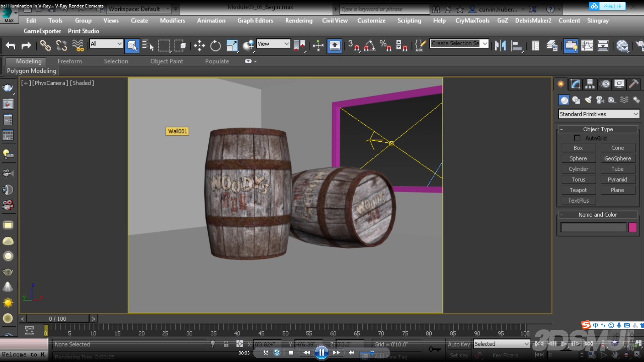This screenshot has width=644, height=362.
Task: Toggle the Layer Explorer button
Action: (552, 46)
